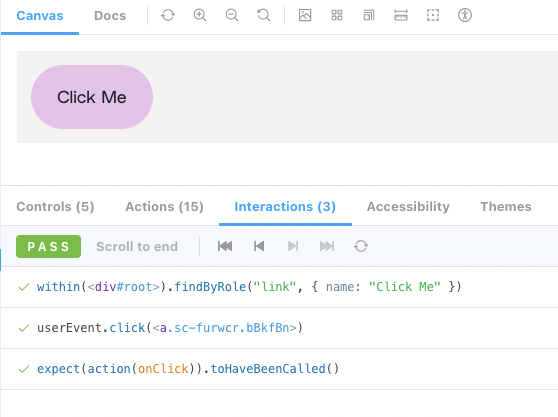Toggle the outline overlay icon

433,15
